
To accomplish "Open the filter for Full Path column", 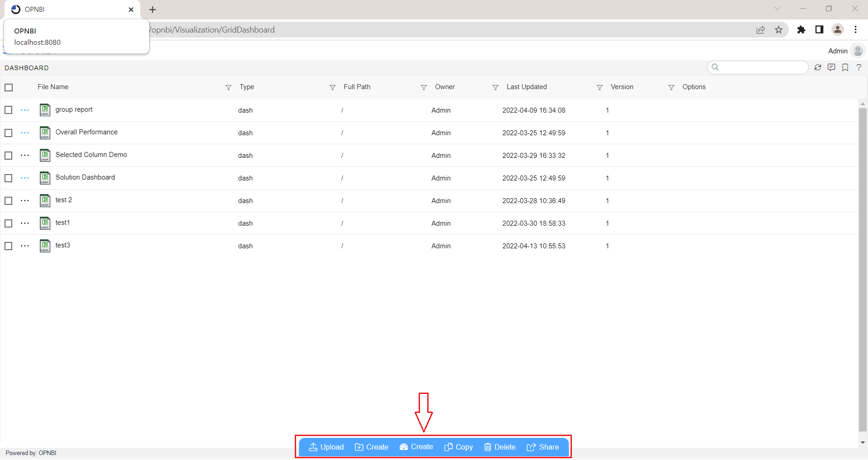I will [x=424, y=87].
